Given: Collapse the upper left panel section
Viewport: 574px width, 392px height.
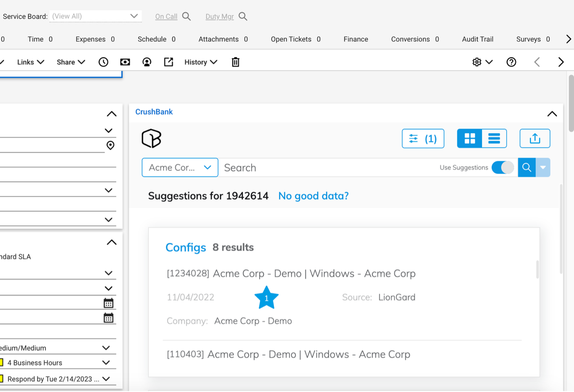Looking at the screenshot, I should 112,114.
